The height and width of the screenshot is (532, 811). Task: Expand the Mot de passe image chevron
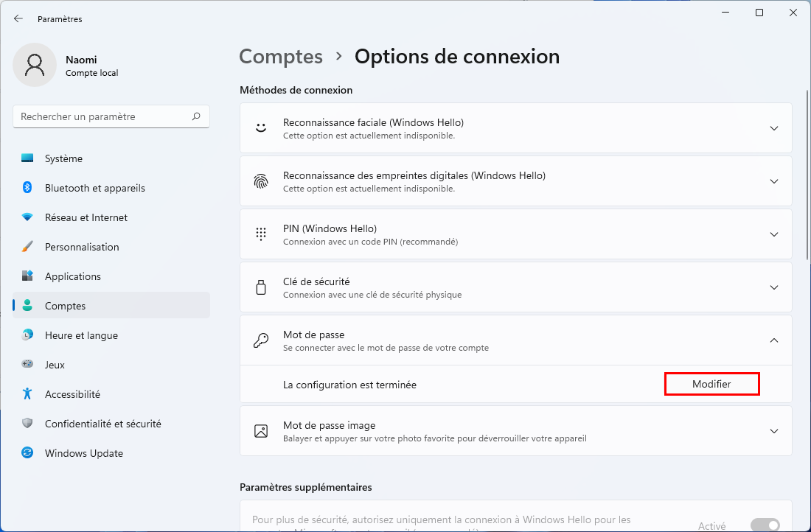773,431
